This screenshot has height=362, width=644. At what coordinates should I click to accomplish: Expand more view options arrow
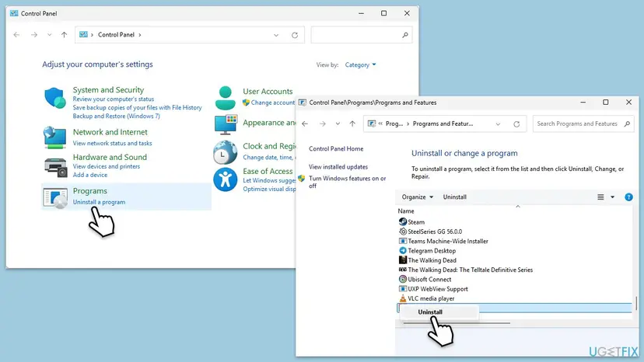click(612, 197)
